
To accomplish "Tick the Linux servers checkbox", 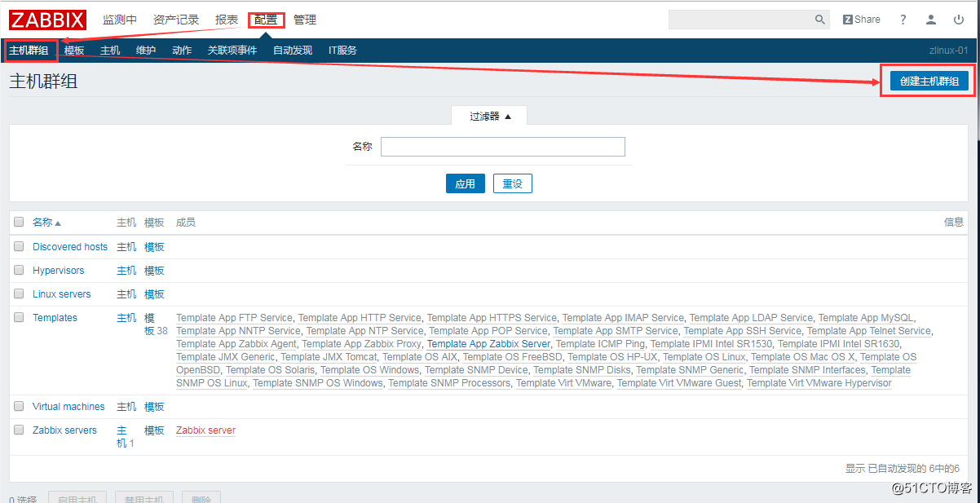I will tap(19, 293).
